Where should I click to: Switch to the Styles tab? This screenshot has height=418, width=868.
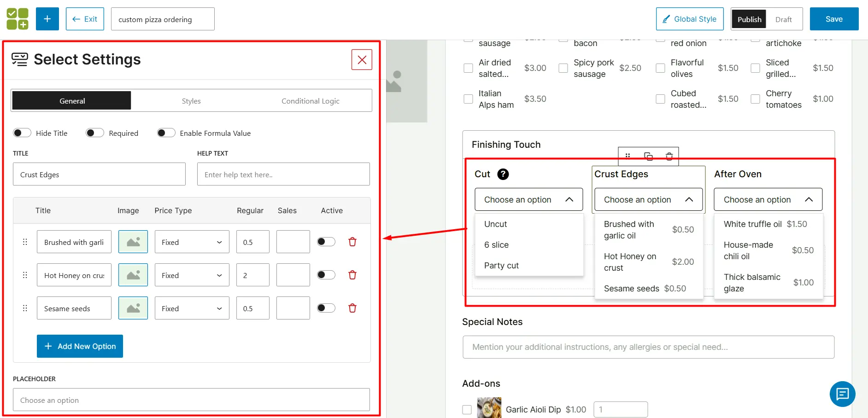191,100
